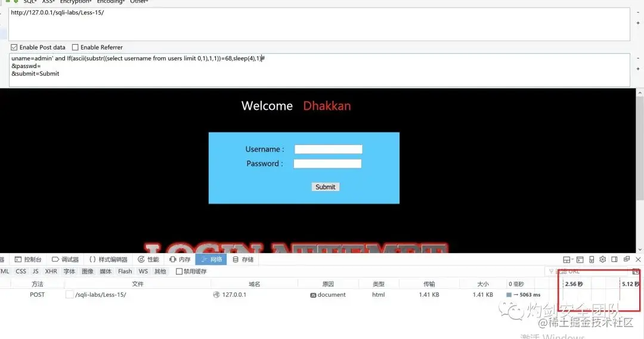The image size is (644, 339).
Task: Click the Dhakkan welcome text
Action: [327, 106]
